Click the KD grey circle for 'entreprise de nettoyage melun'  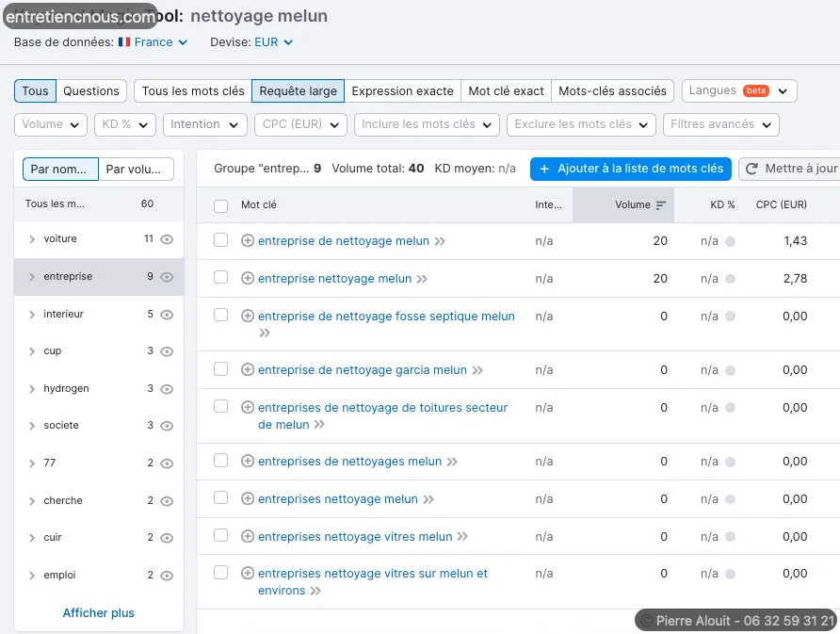click(730, 242)
